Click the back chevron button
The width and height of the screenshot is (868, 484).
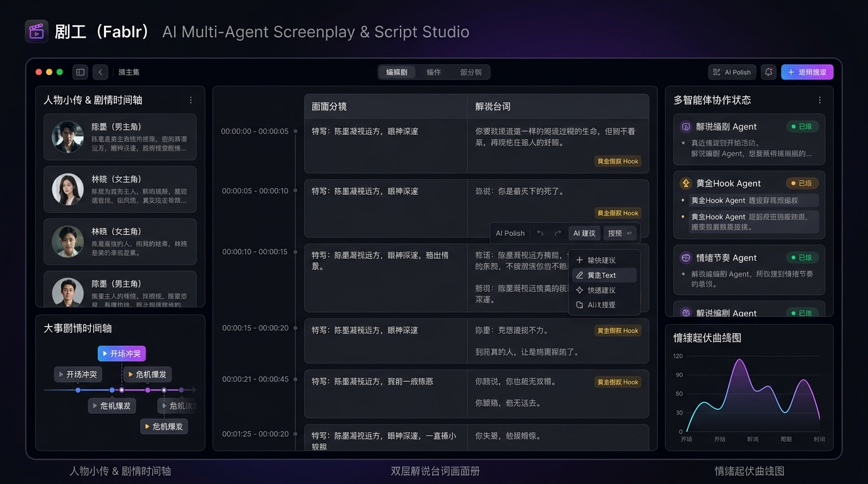click(100, 72)
